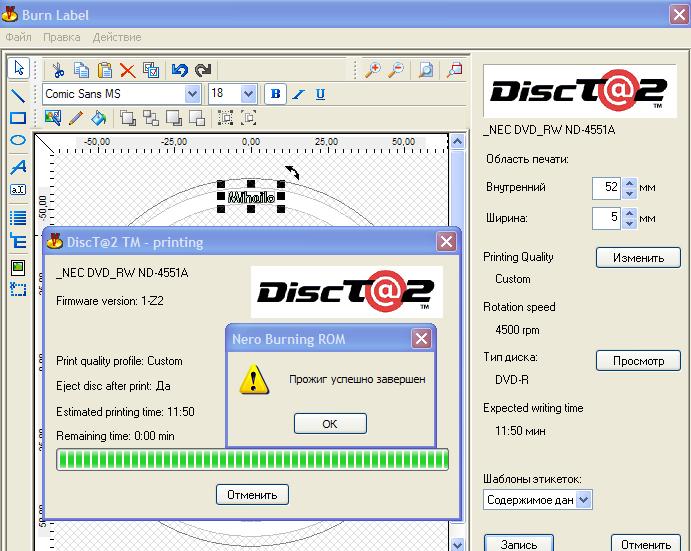Pick the ellipse shape tool
The image size is (691, 551).
click(18, 141)
